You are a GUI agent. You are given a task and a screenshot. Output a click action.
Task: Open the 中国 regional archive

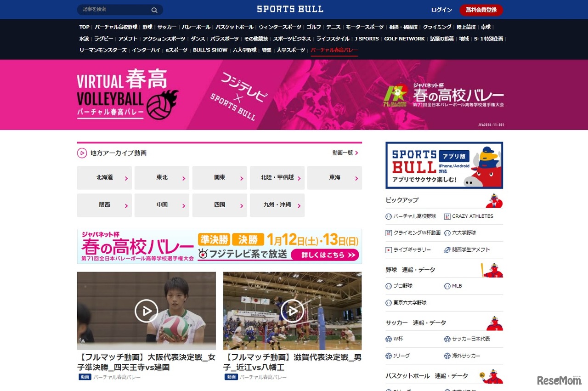click(x=162, y=205)
